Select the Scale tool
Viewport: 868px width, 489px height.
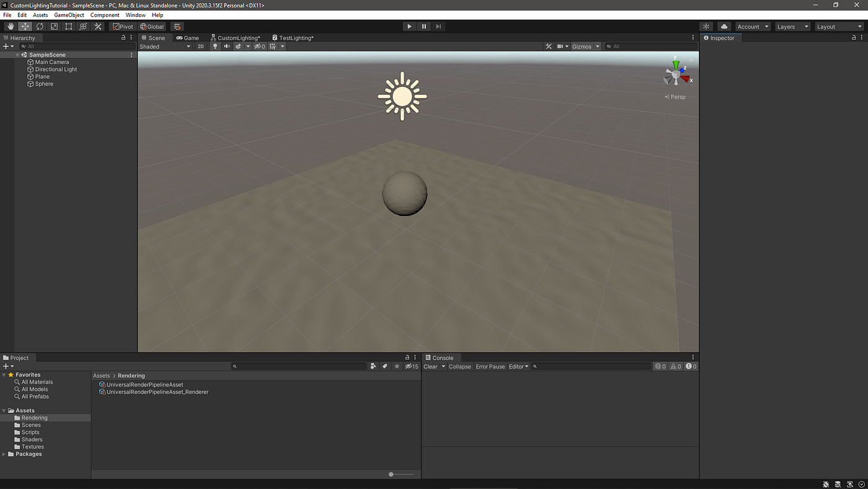click(54, 27)
